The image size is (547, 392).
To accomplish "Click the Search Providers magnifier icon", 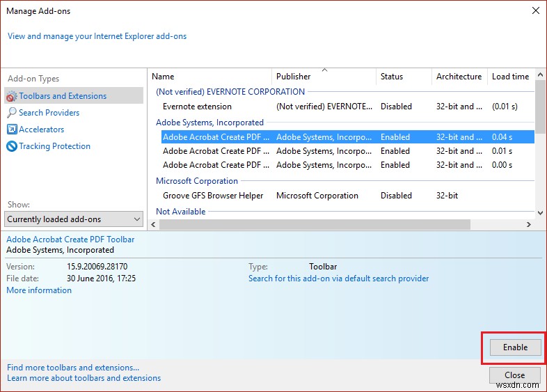I will click(12, 113).
